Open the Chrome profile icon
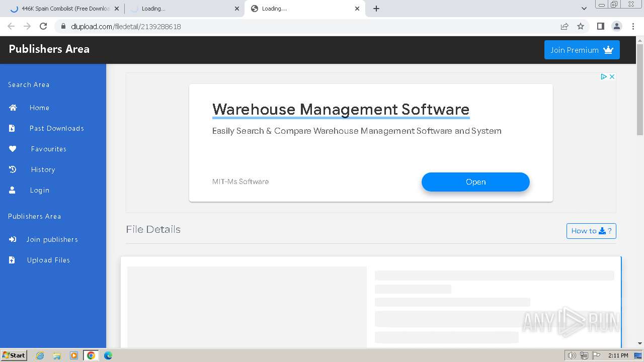This screenshot has height=362, width=644. tap(616, 26)
